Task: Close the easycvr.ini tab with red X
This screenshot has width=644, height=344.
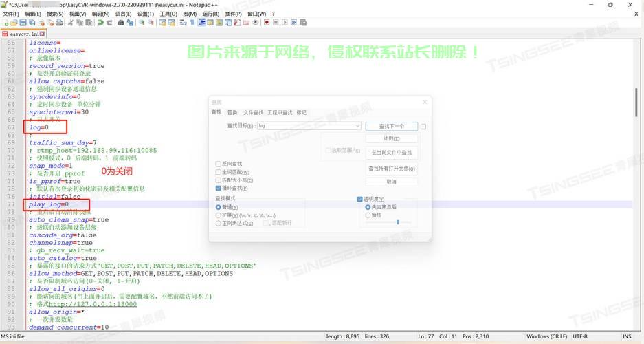Action: pos(42,33)
